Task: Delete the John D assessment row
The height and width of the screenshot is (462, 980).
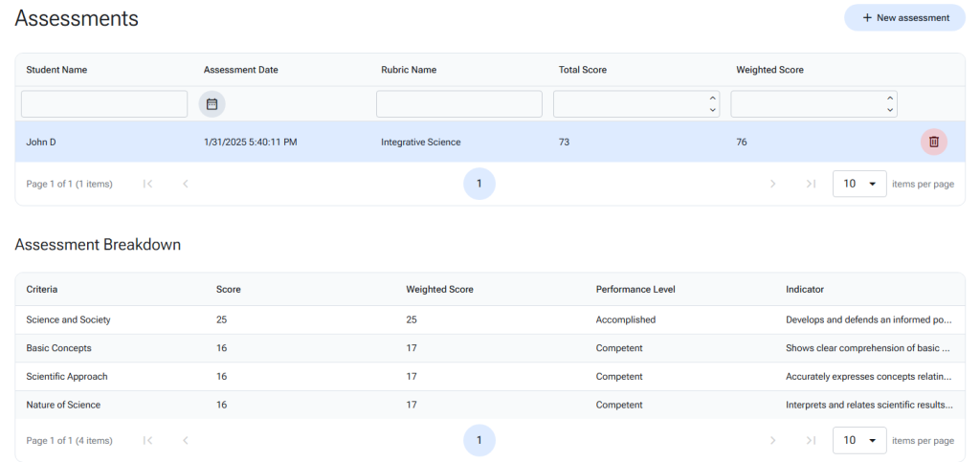Action: point(933,142)
